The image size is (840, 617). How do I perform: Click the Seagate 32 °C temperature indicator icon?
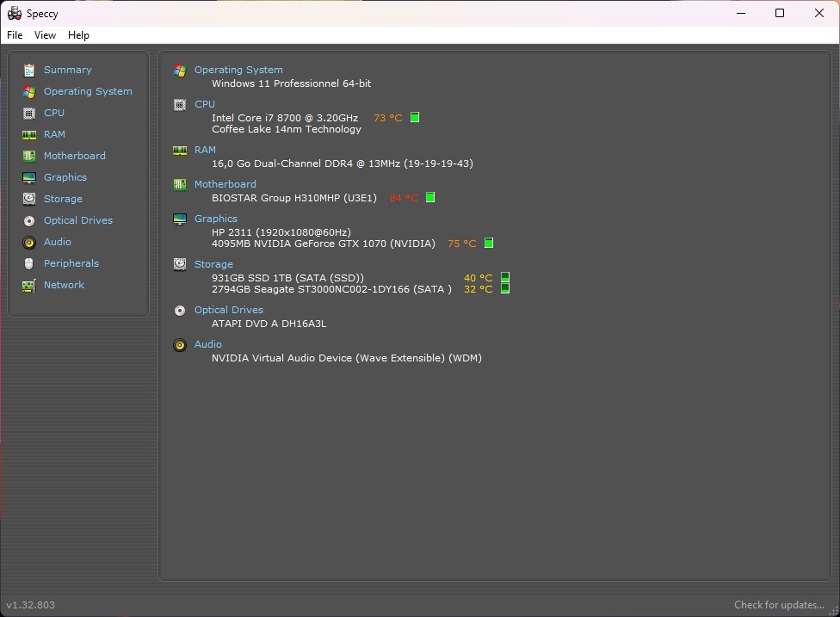click(505, 288)
